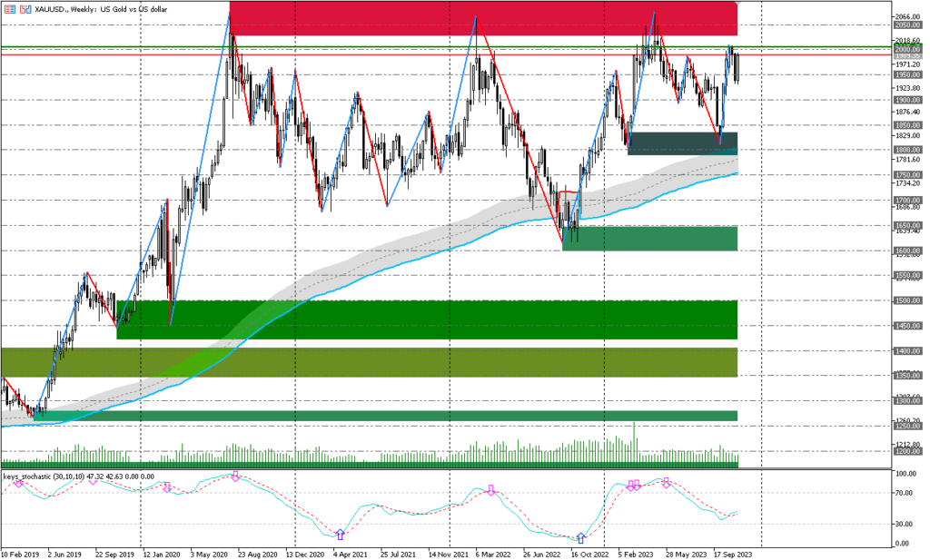Click the 1500.00 price level label
930x560 pixels.
908,300
